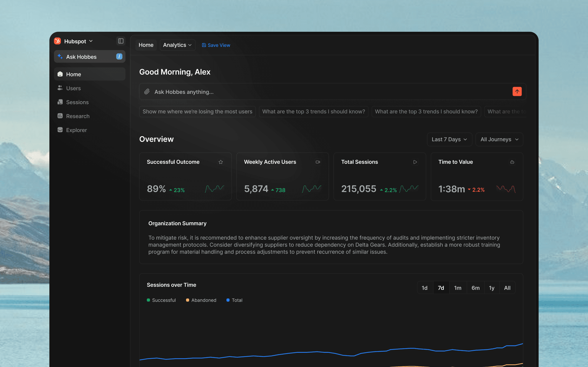This screenshot has width=588, height=367.
Task: Select the All time range
Action: (x=507, y=288)
